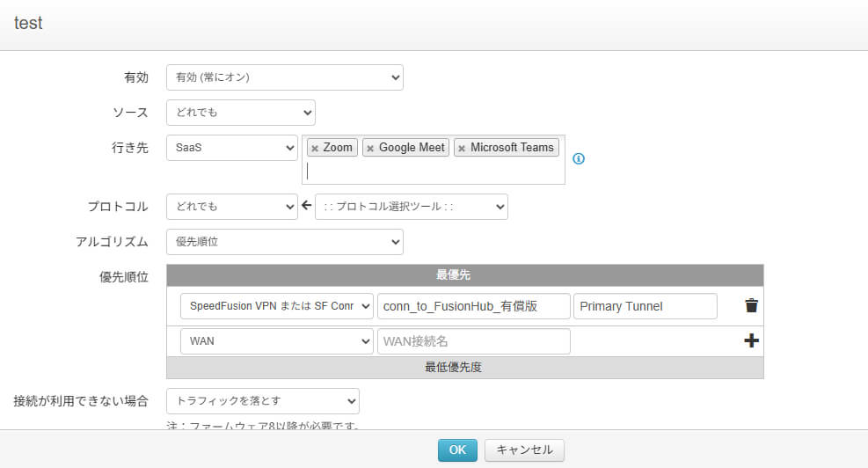
Task: Add WAN priority row with plus icon
Action: coord(751,341)
